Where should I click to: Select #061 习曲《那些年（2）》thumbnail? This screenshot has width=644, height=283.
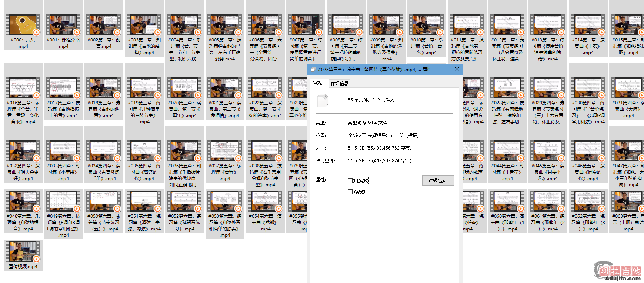coord(548,201)
